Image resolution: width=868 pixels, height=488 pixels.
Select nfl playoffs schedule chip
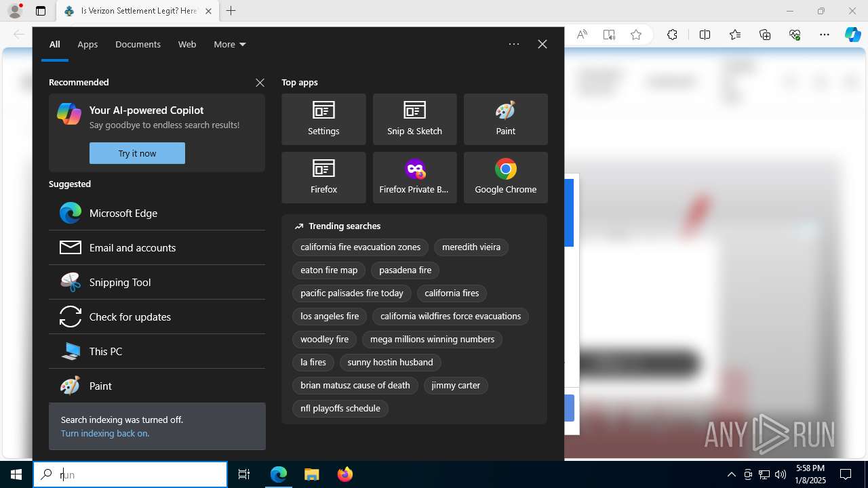point(340,408)
